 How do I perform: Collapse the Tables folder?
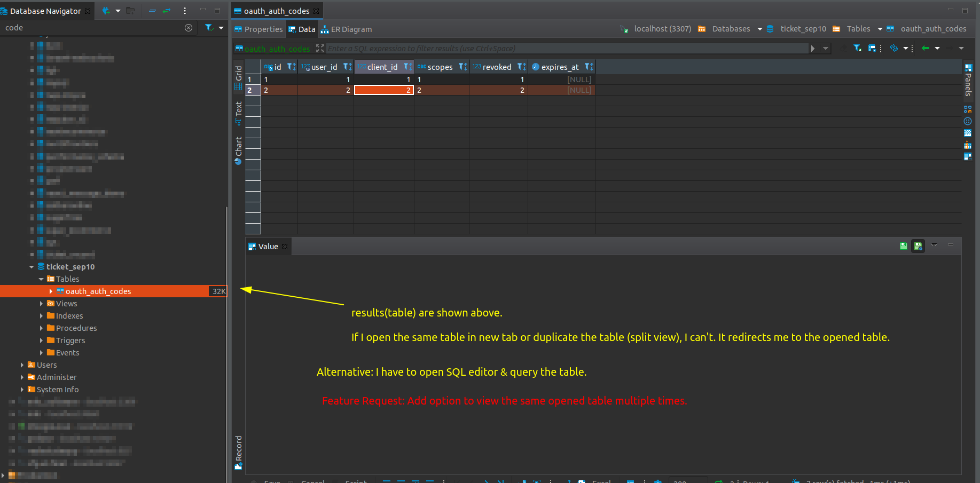[41, 279]
